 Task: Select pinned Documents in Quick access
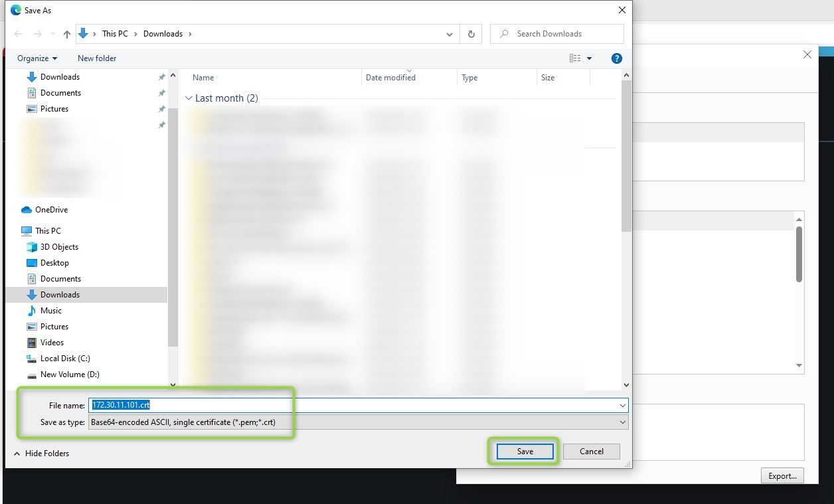[x=60, y=93]
